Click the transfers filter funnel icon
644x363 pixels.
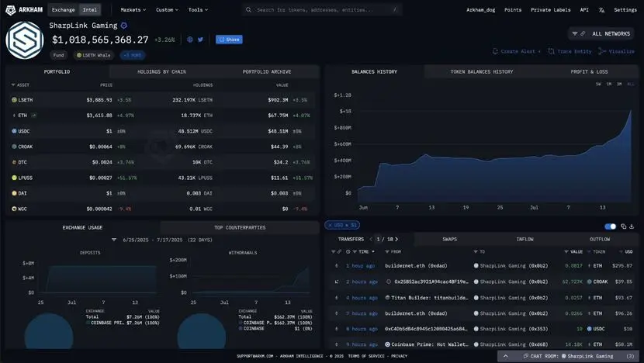coord(333,252)
